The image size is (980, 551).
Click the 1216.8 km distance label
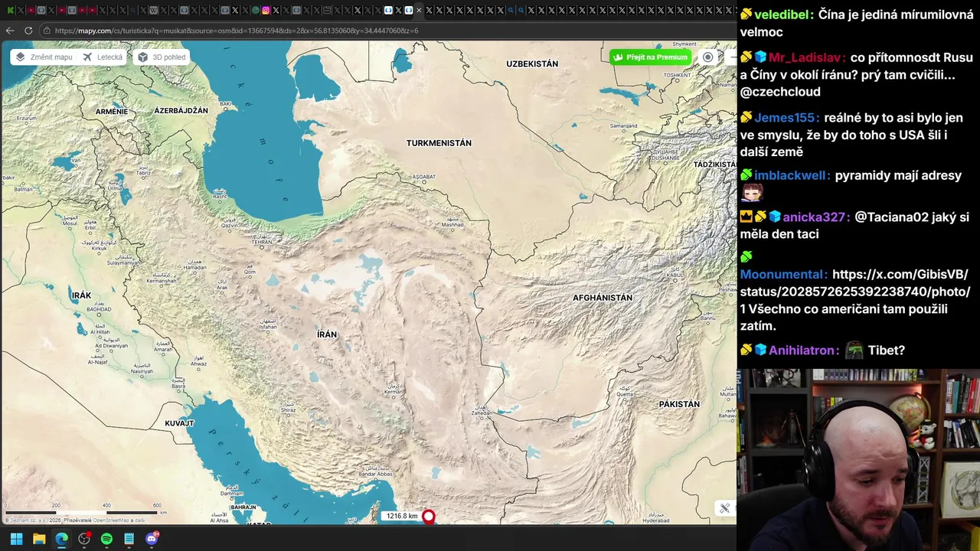402,516
